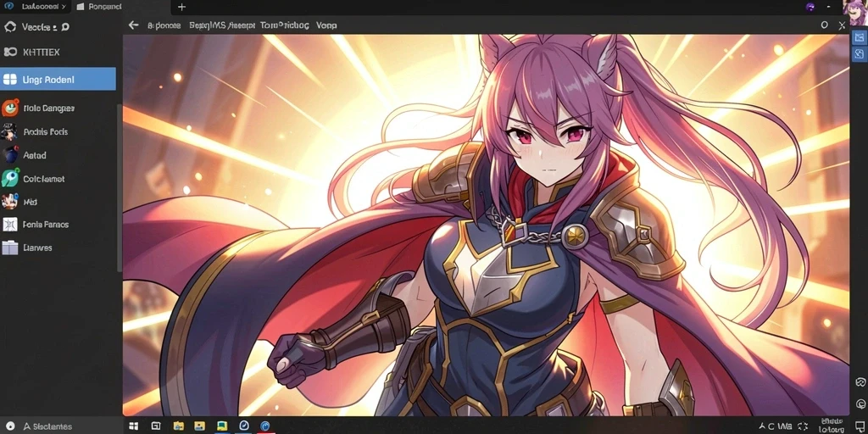Viewport: 868px width, 434px height.
Task: Expand the dropdown chevron on the first tab
Action: click(x=63, y=7)
